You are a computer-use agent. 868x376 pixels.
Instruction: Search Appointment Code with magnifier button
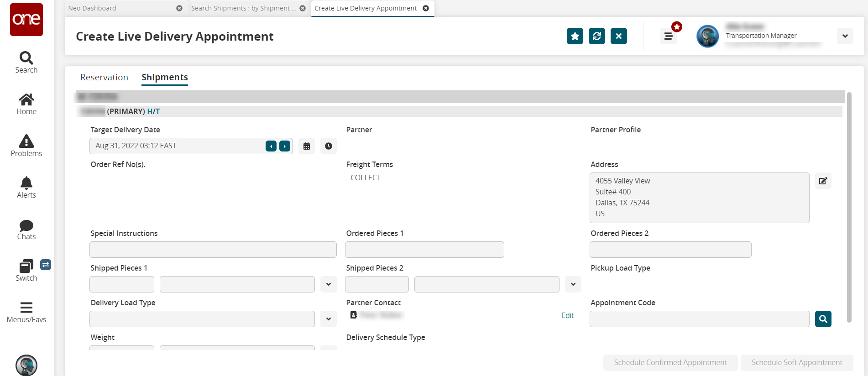(823, 319)
